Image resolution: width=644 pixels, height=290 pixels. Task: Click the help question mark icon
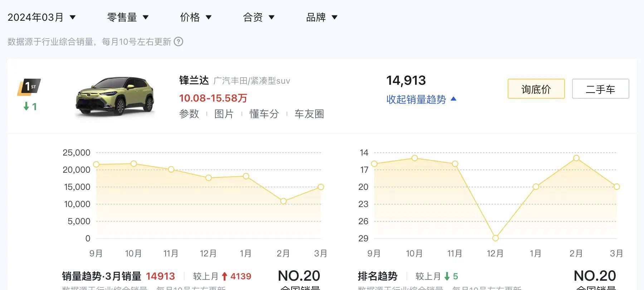pos(179,42)
